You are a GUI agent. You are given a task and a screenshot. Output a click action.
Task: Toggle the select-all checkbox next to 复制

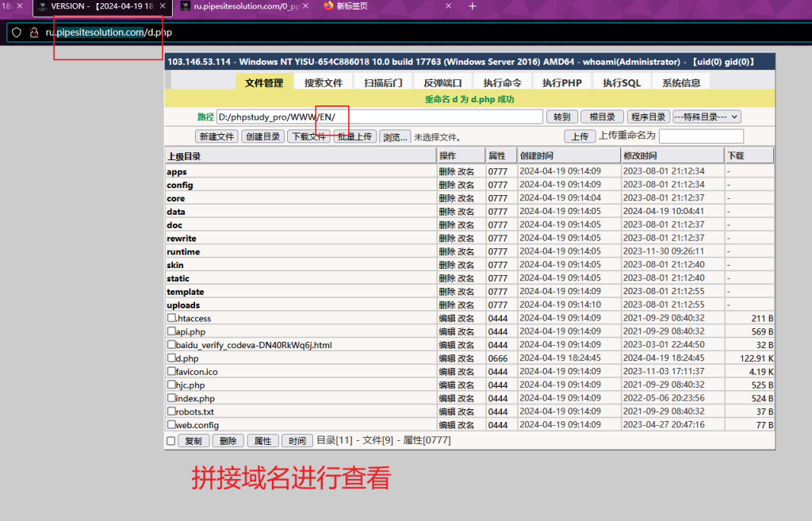pos(171,441)
